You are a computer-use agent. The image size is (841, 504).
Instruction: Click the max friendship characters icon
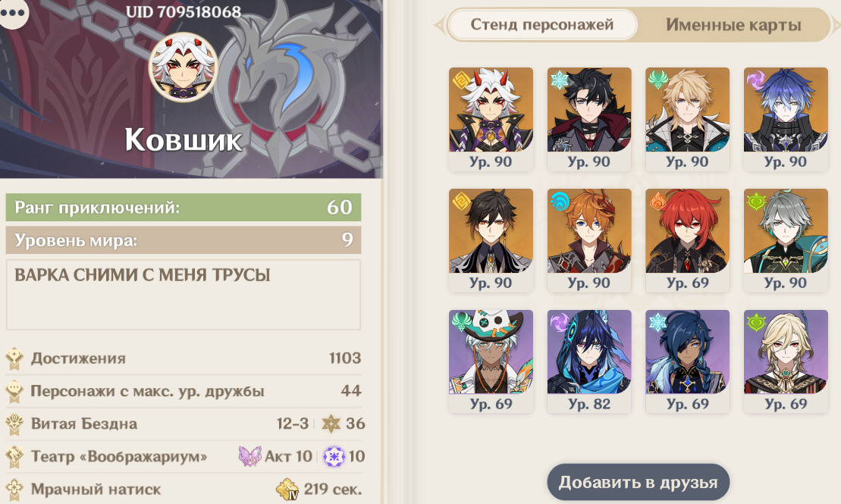15,391
